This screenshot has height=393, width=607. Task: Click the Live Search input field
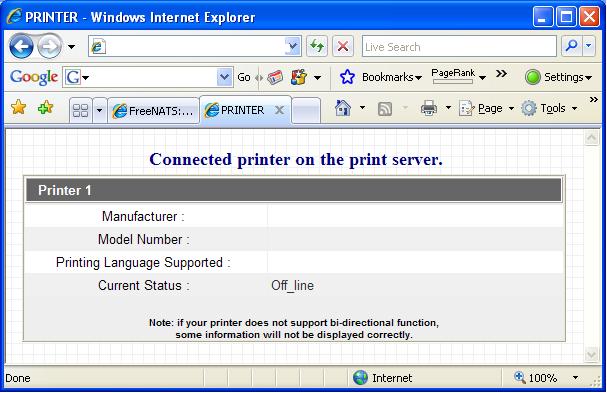click(x=459, y=46)
